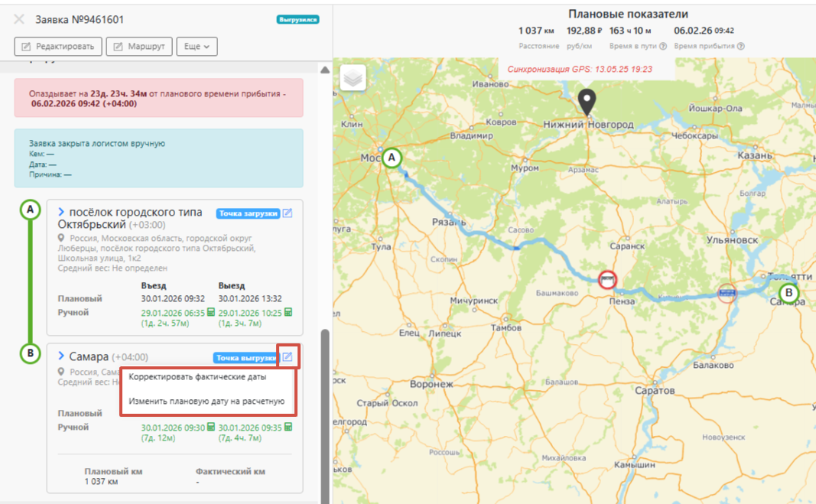Click the Самара manual exit date 30.01.2026 09:35
The image size is (816, 504).
pyautogui.click(x=250, y=428)
